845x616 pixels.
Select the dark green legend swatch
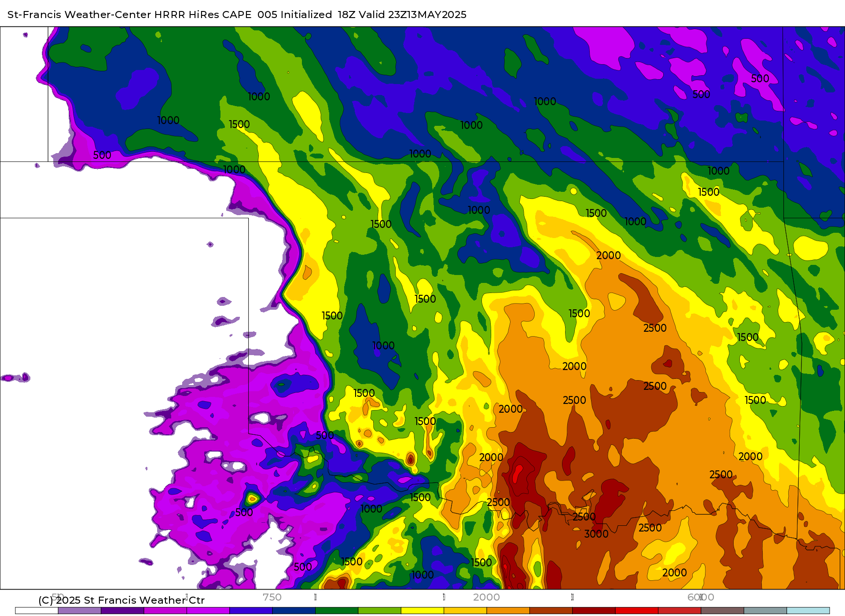[x=337, y=611]
